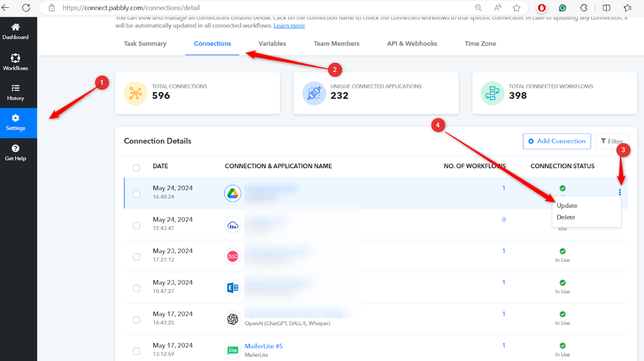Click the Total Connections card icon
This screenshot has height=361, width=644.
(135, 93)
